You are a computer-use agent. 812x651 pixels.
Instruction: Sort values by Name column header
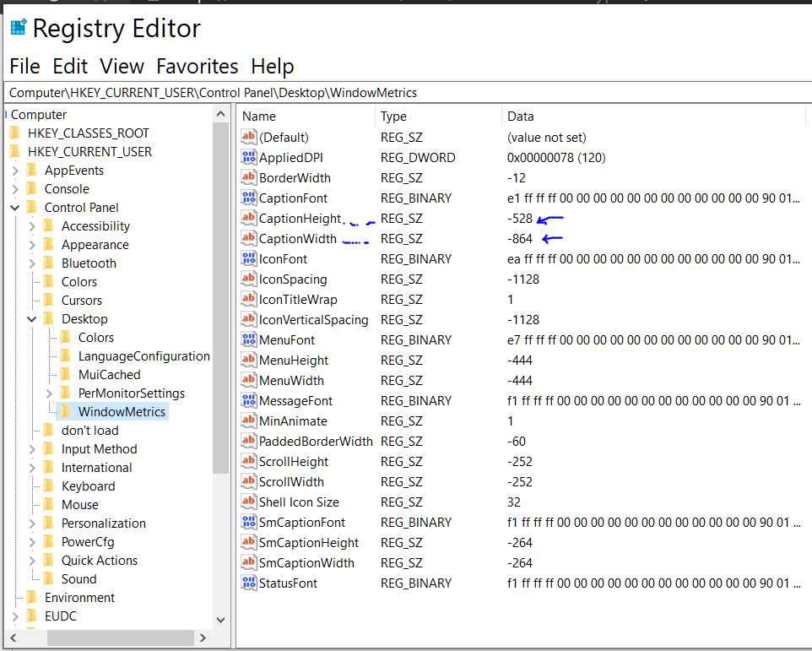tap(306, 116)
